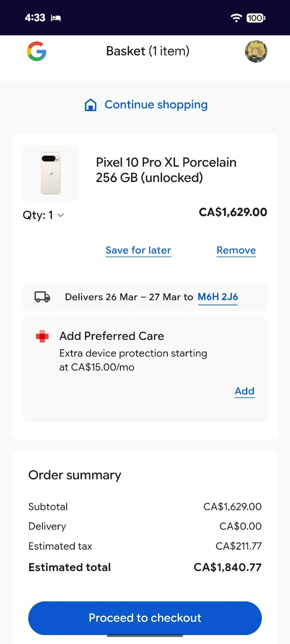
Task: Tap the bed sleep-mode status icon
Action: 56,18
